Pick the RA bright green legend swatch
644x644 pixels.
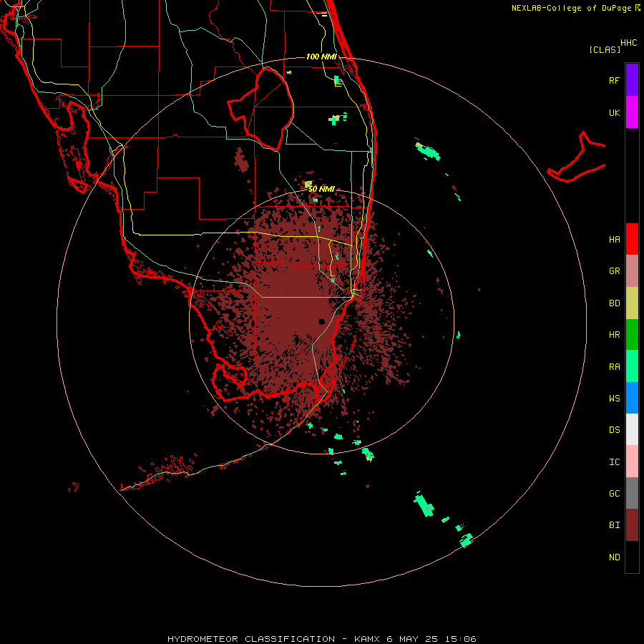point(632,366)
